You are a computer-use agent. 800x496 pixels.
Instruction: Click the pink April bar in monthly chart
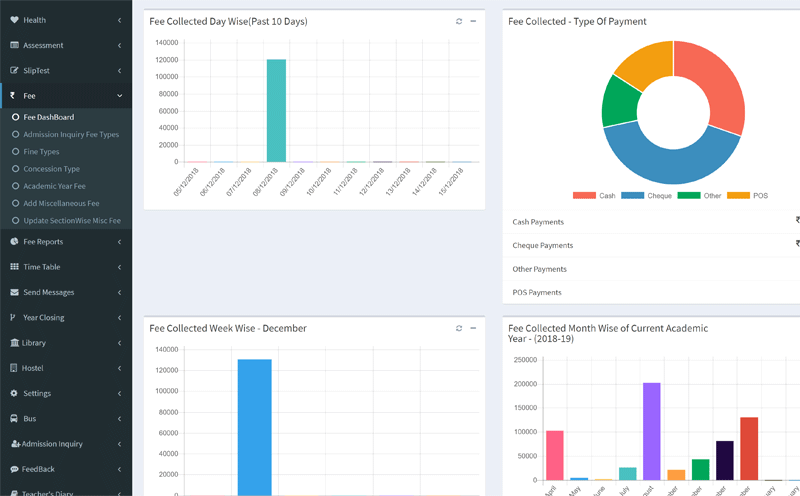555,455
